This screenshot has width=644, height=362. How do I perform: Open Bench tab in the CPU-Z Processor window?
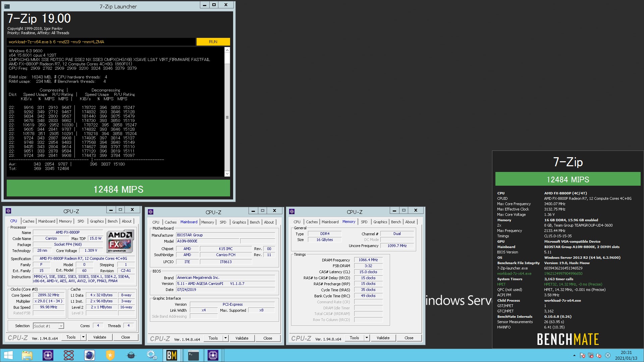pos(113,221)
